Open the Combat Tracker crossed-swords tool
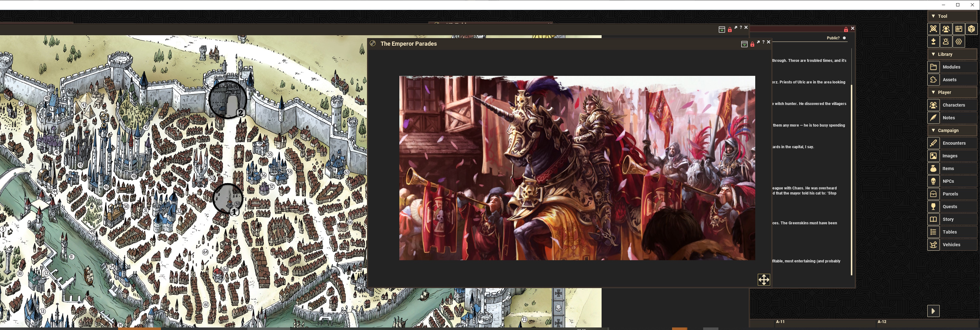Image resolution: width=980 pixels, height=330 pixels. tap(933, 29)
